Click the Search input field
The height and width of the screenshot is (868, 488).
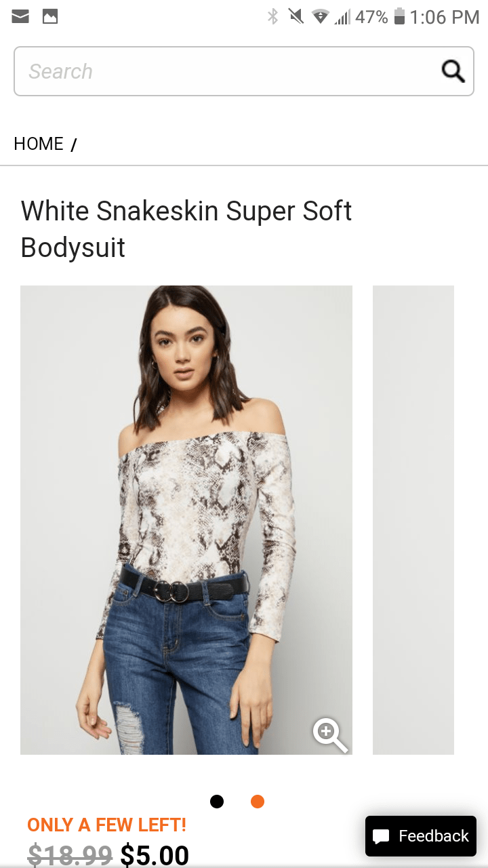(x=244, y=71)
